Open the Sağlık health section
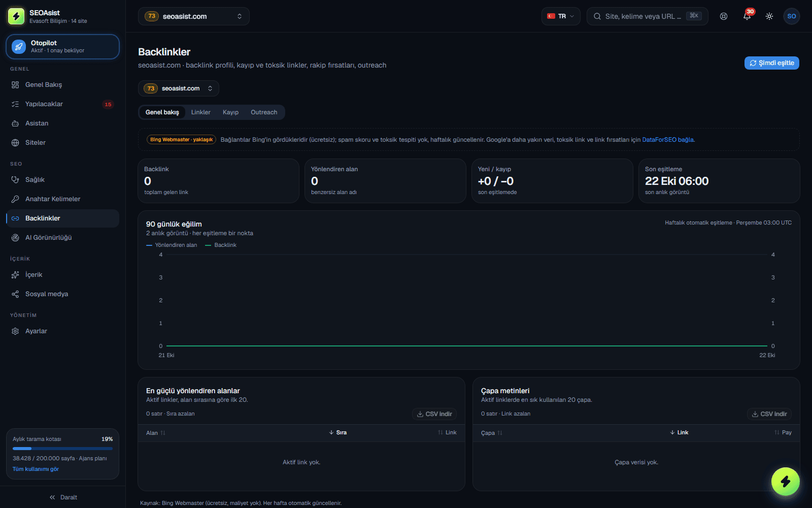Image resolution: width=812 pixels, height=508 pixels. click(62, 180)
